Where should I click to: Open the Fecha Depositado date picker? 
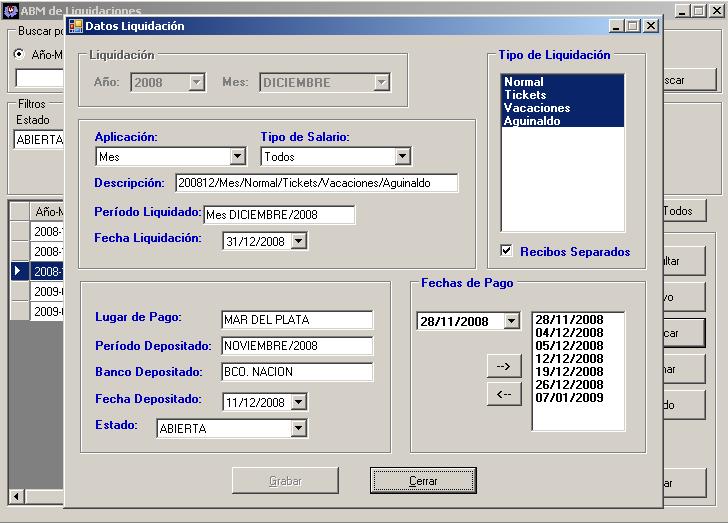(298, 402)
